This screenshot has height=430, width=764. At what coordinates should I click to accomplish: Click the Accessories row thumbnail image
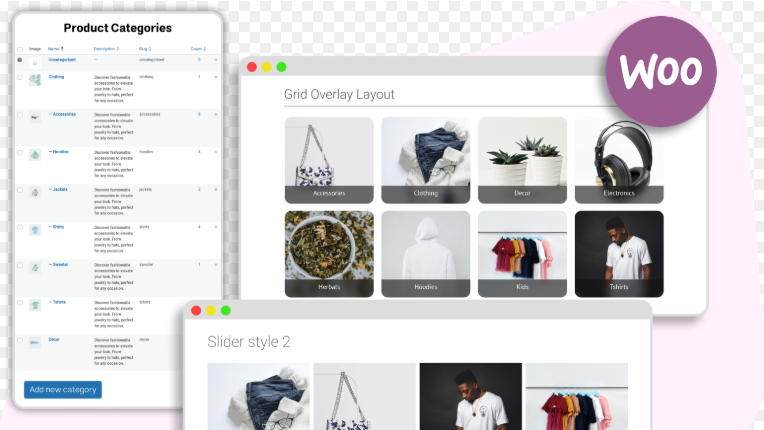click(x=35, y=117)
